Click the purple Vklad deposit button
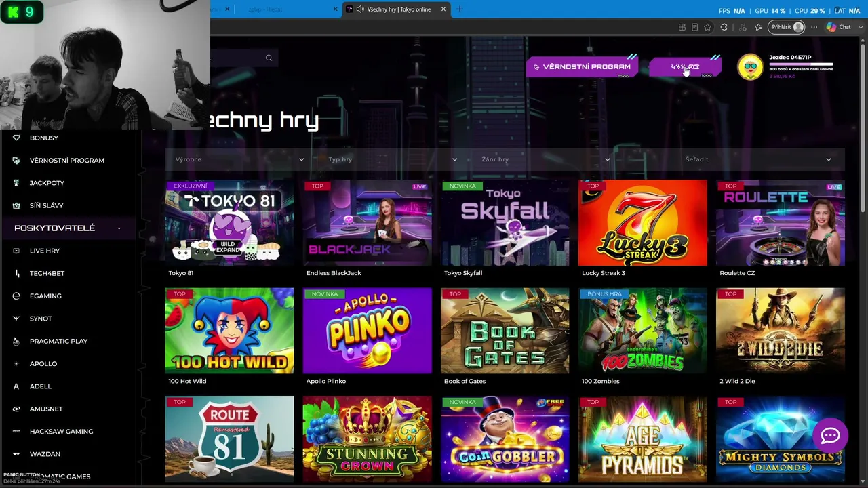868x488 pixels. click(x=685, y=67)
